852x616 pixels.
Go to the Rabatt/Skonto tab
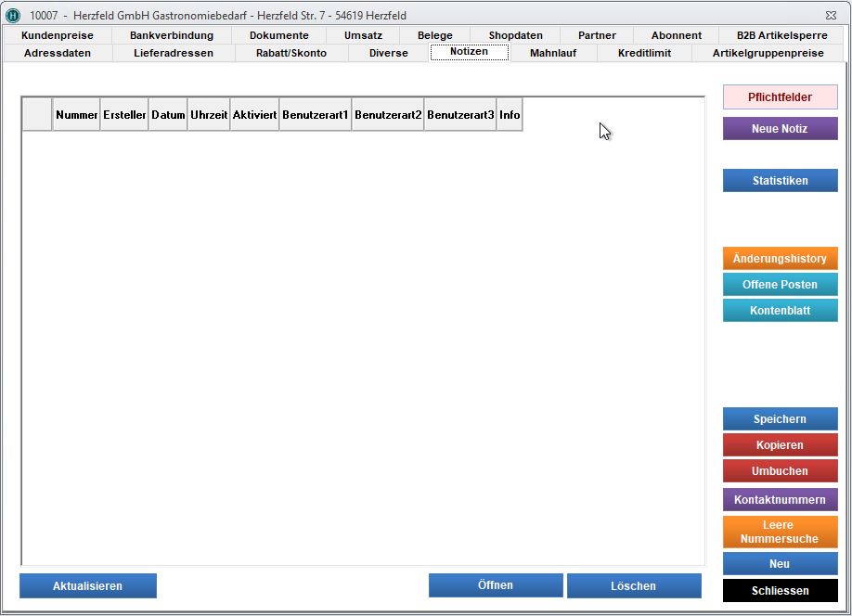(290, 53)
